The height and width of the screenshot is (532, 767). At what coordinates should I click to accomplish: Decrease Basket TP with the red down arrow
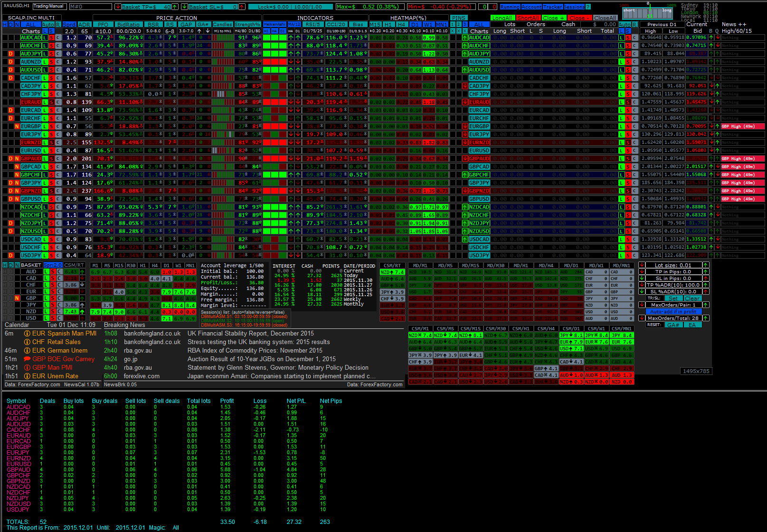click(x=118, y=7)
